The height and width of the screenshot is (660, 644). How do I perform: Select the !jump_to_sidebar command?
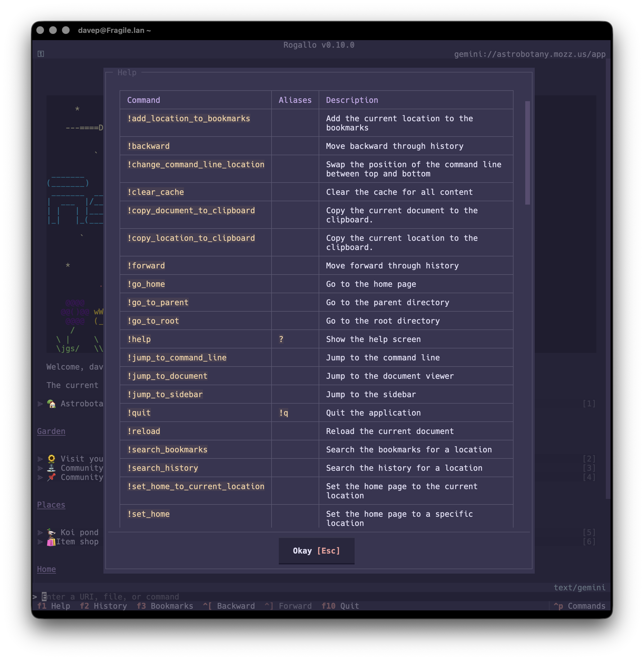(165, 394)
